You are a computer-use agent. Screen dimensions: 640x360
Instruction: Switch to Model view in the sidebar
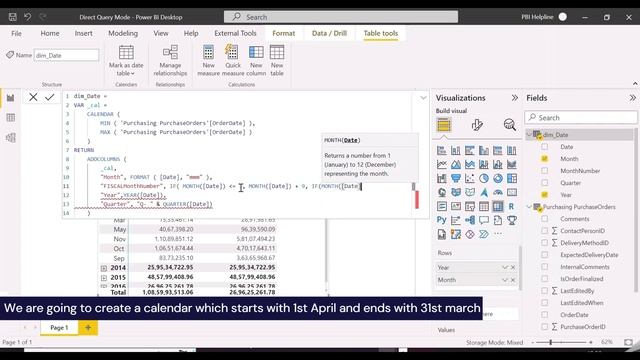11,138
